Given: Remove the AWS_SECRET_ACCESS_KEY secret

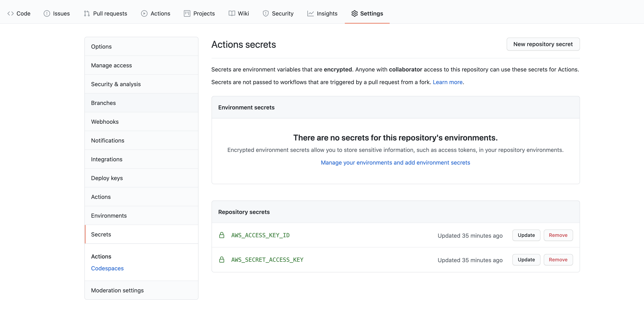Looking at the screenshot, I should pyautogui.click(x=558, y=260).
